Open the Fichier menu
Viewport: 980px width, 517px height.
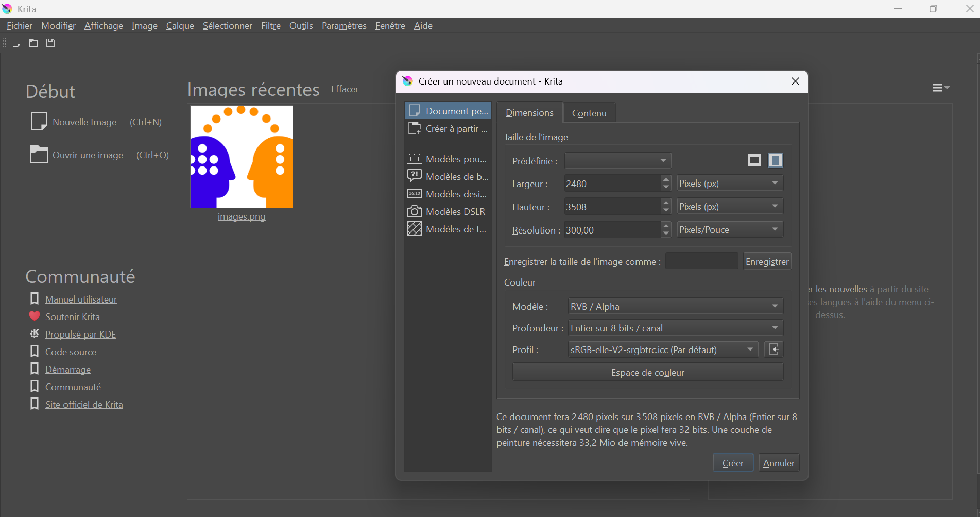(x=20, y=26)
